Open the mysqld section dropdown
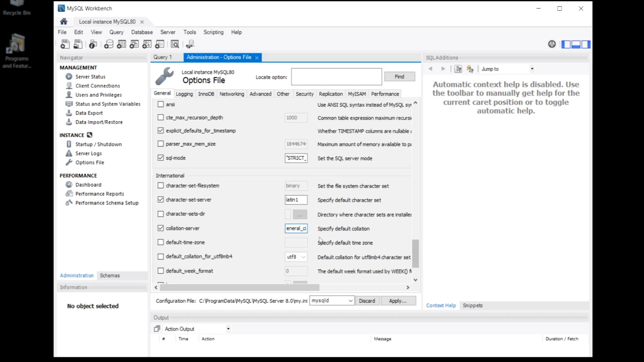 point(350,301)
